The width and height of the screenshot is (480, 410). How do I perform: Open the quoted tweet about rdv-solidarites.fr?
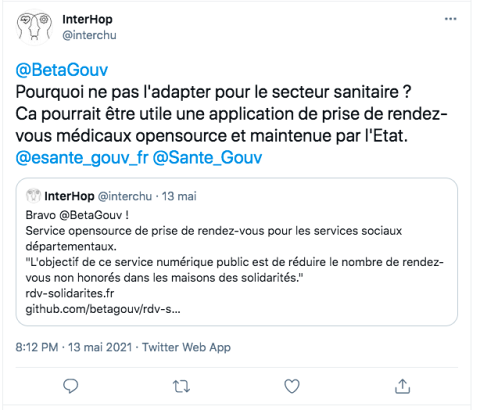(237, 252)
